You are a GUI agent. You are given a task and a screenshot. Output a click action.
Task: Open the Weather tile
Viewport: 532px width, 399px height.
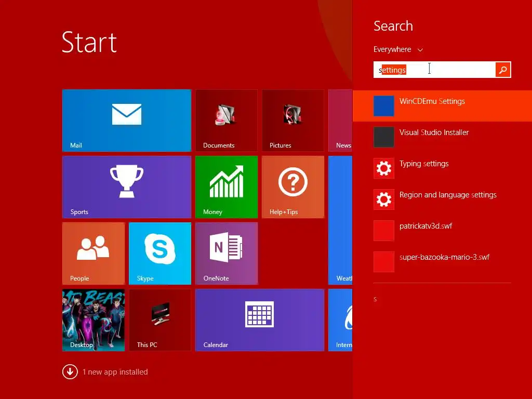[340, 220]
